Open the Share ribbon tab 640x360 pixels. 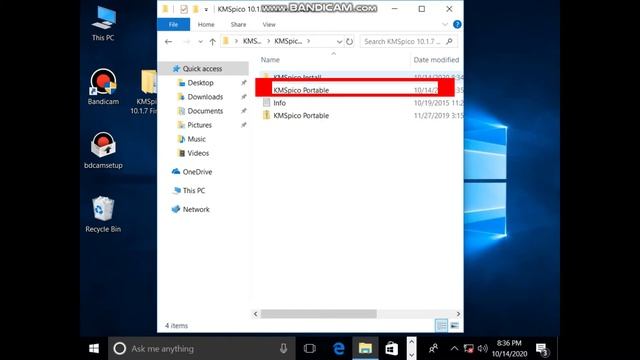[238, 24]
